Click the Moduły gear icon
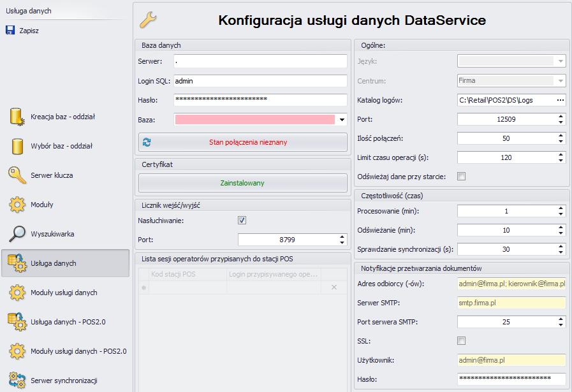 17,205
